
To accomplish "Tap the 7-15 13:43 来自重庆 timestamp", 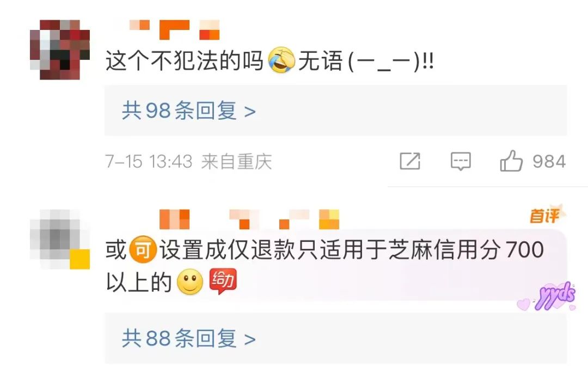I will click(188, 162).
